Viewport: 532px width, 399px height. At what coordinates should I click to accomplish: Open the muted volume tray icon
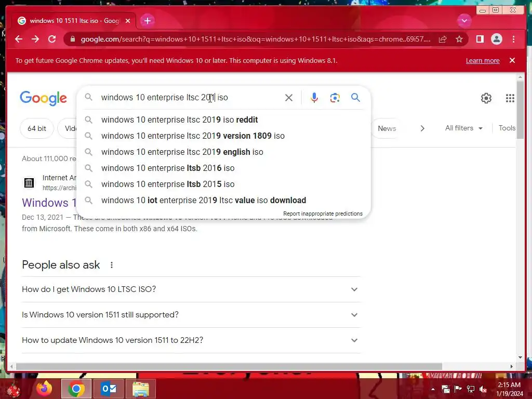(483, 389)
